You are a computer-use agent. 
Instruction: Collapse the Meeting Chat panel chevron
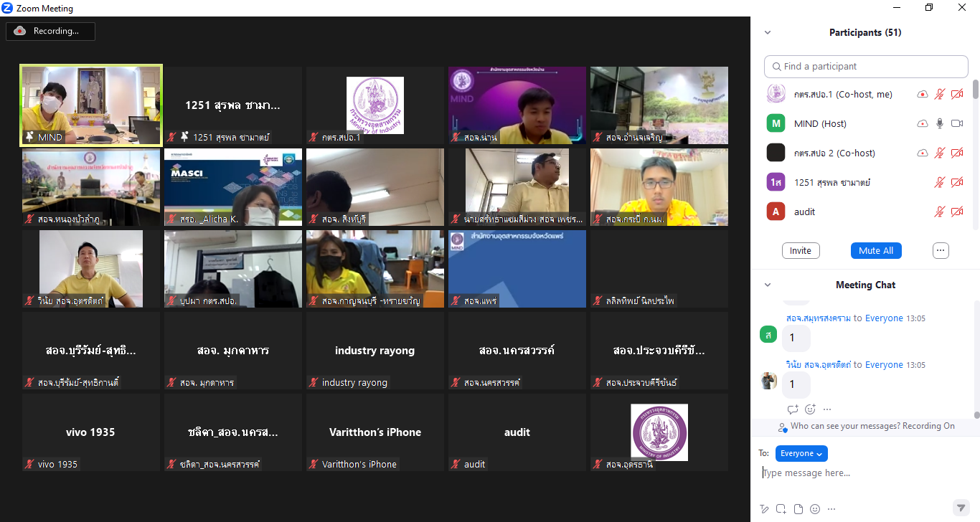coord(768,285)
